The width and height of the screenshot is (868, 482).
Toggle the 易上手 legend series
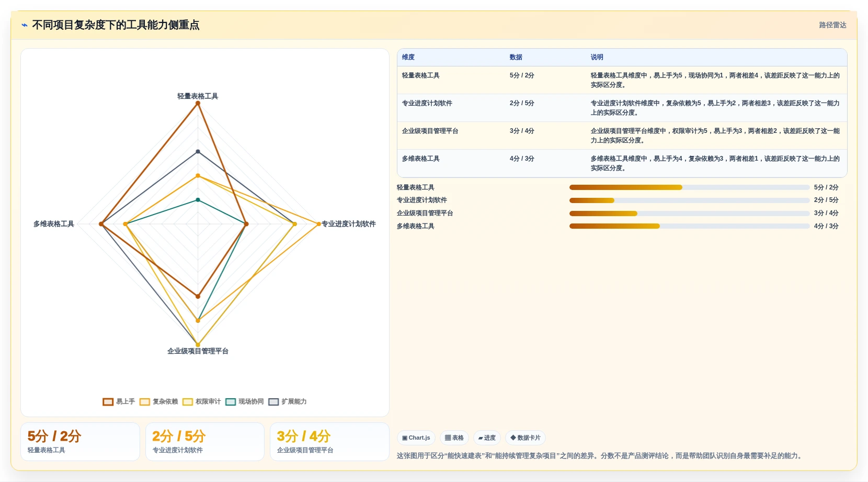point(119,401)
